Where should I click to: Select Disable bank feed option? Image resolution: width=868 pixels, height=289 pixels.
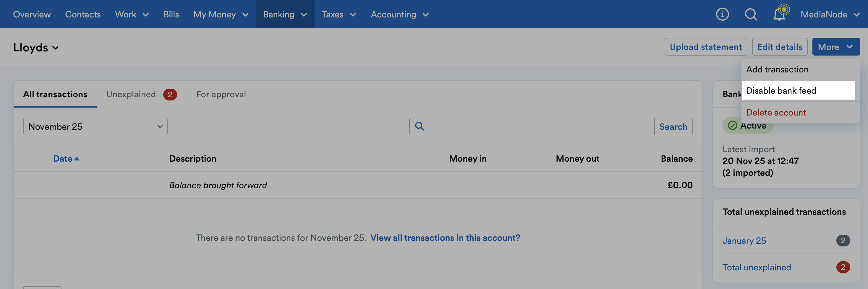[798, 90]
